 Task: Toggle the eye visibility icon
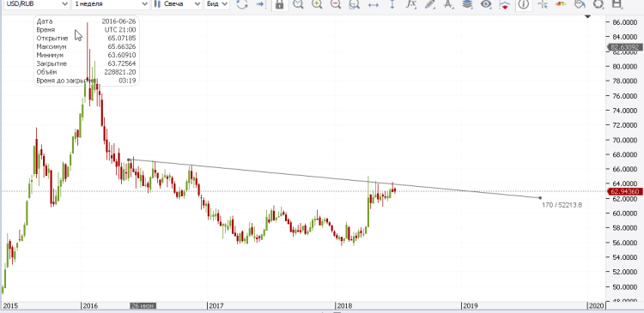pos(486,4)
